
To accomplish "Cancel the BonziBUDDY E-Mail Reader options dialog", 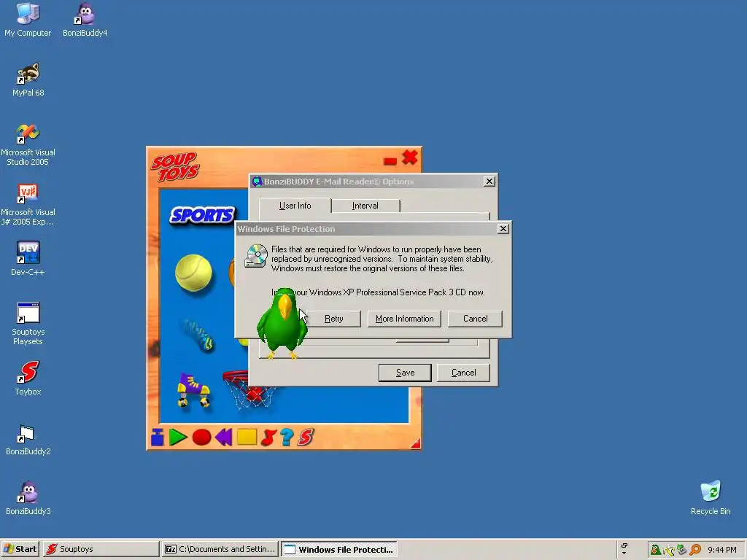I will [x=463, y=373].
